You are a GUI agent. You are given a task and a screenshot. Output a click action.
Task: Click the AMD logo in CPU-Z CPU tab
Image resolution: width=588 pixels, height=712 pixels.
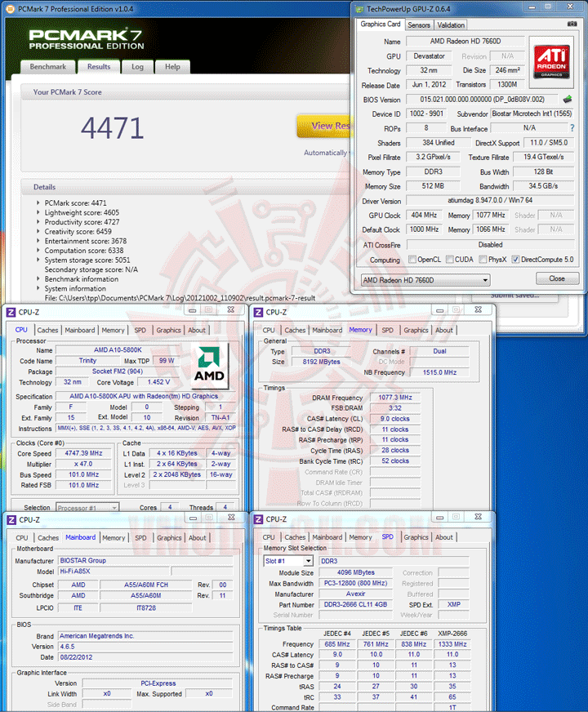pyautogui.click(x=209, y=366)
